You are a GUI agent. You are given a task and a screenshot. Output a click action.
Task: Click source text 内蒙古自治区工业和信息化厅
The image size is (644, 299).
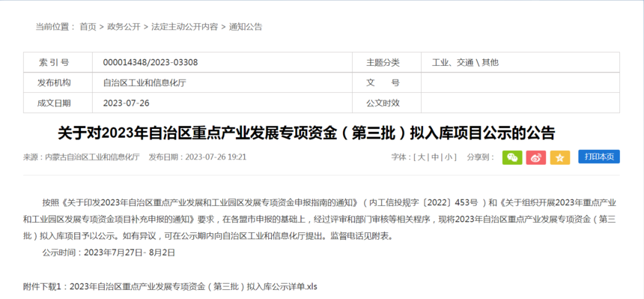tap(92, 157)
